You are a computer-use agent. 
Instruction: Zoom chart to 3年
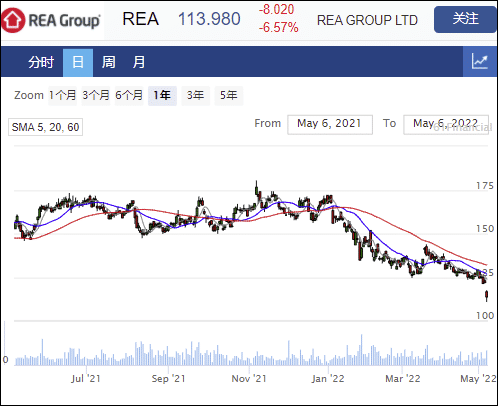(196, 96)
